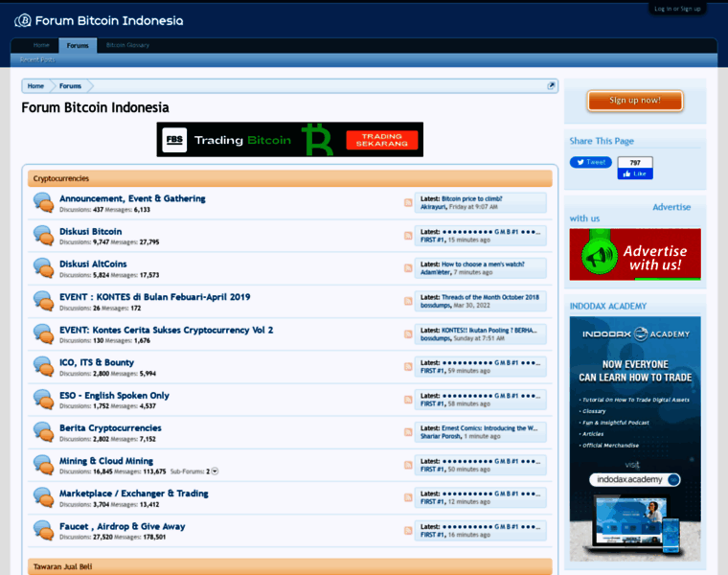Open the Marketplace / Exchanger & Trading forum
The width and height of the screenshot is (728, 575).
point(134,494)
